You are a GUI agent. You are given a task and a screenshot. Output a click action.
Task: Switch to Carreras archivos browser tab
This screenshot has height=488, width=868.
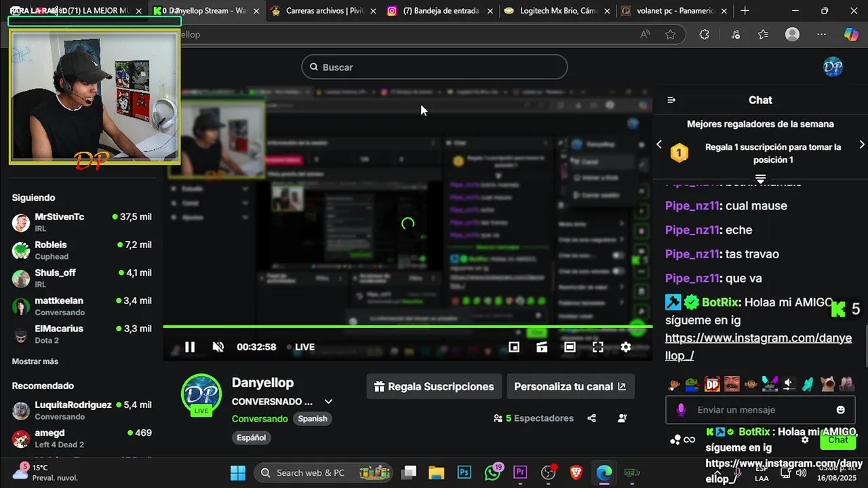(323, 11)
